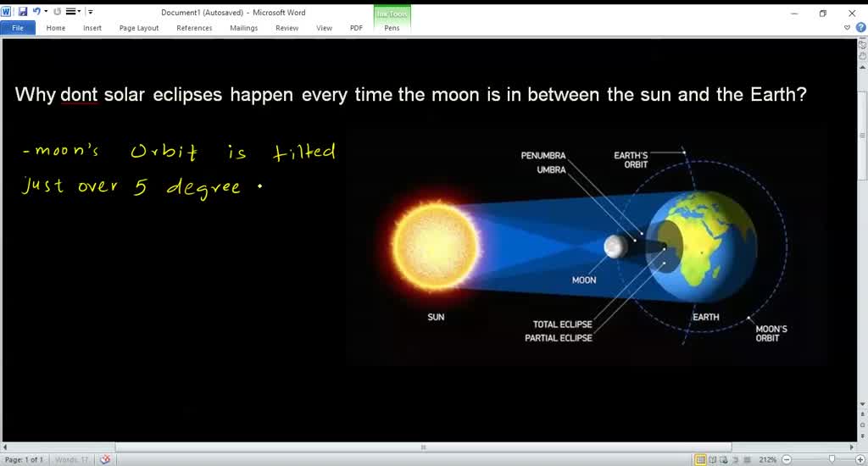
Task: Switch to Outline view
Action: tap(735, 460)
